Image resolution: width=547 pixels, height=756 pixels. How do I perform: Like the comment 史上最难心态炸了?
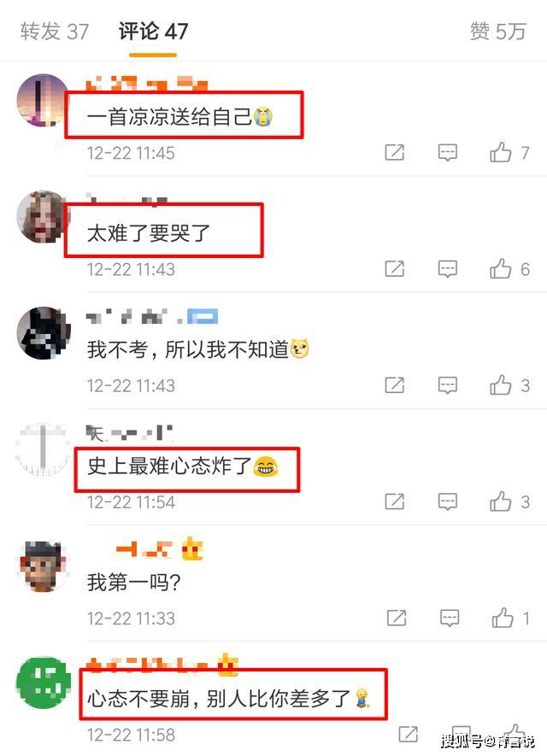coord(500,502)
